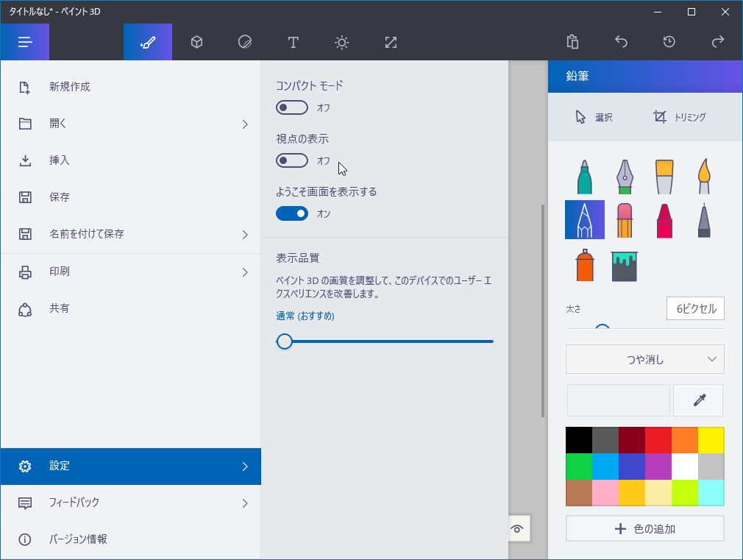Click the Add Color button

(x=644, y=528)
